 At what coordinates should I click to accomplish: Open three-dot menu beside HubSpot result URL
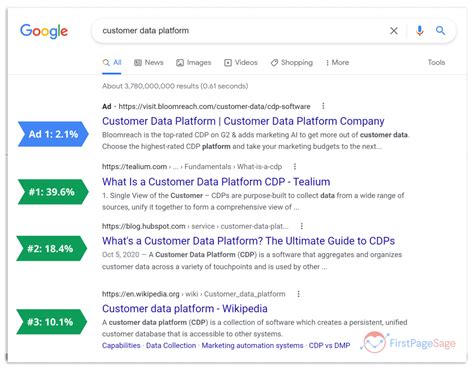pos(302,226)
